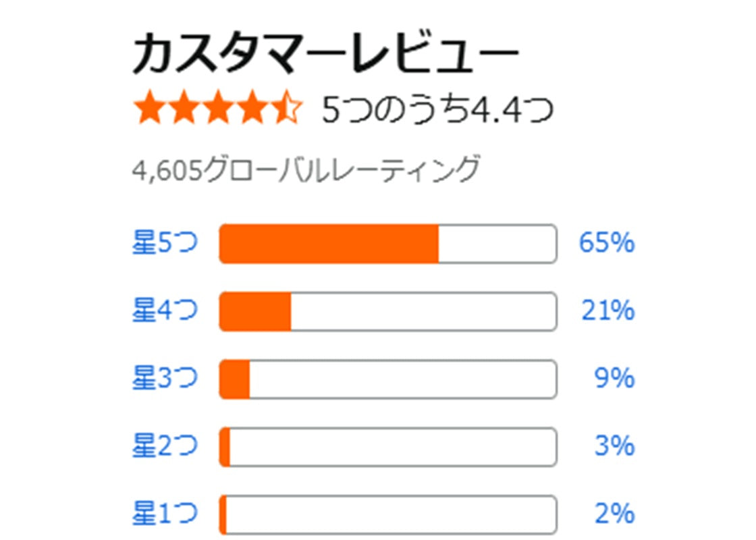The width and height of the screenshot is (756, 540).
Task: Open the 星2つ reviews link
Action: [x=165, y=446]
